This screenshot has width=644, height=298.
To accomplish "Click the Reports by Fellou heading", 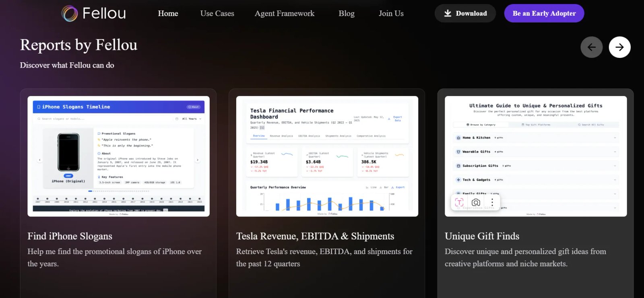I will click(x=79, y=45).
